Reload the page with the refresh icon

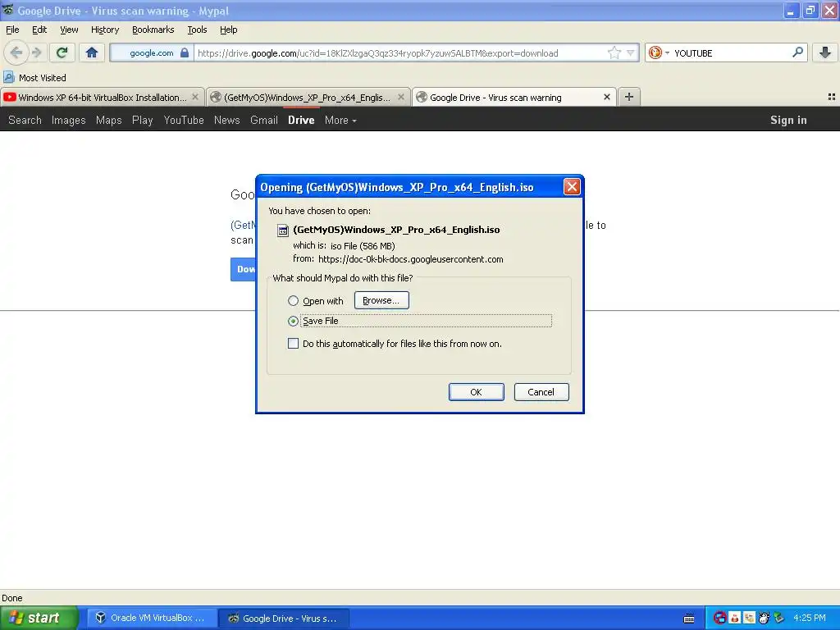pyautogui.click(x=62, y=52)
